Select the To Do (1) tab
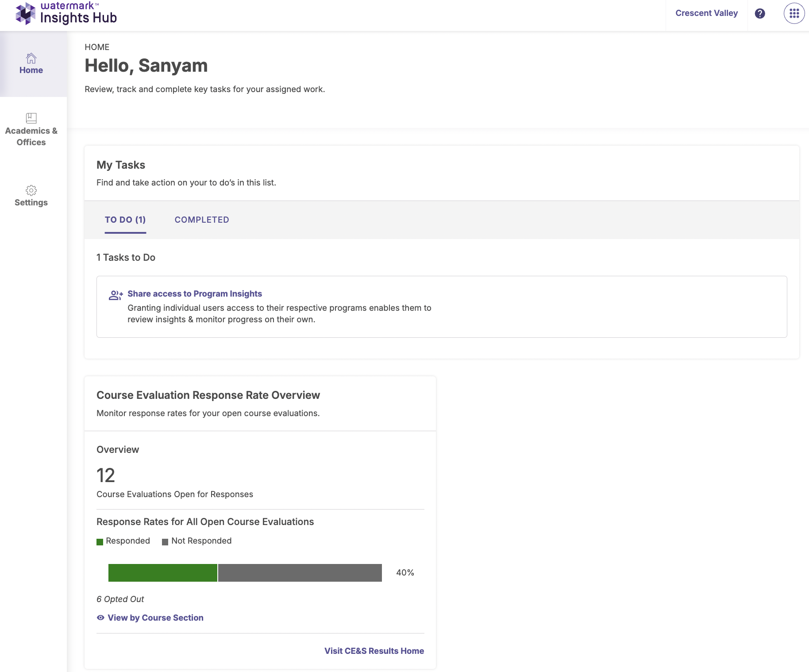Screen dimensions: 809x672 [x=125, y=220]
